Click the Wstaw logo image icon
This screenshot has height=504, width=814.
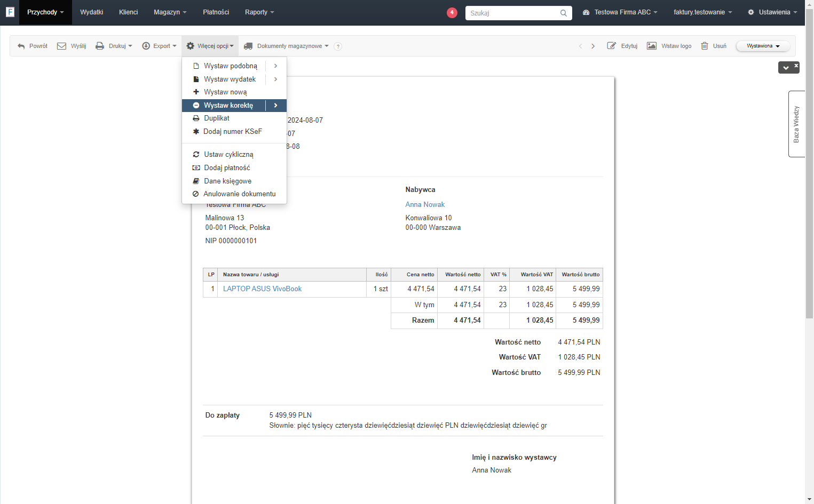(x=652, y=46)
